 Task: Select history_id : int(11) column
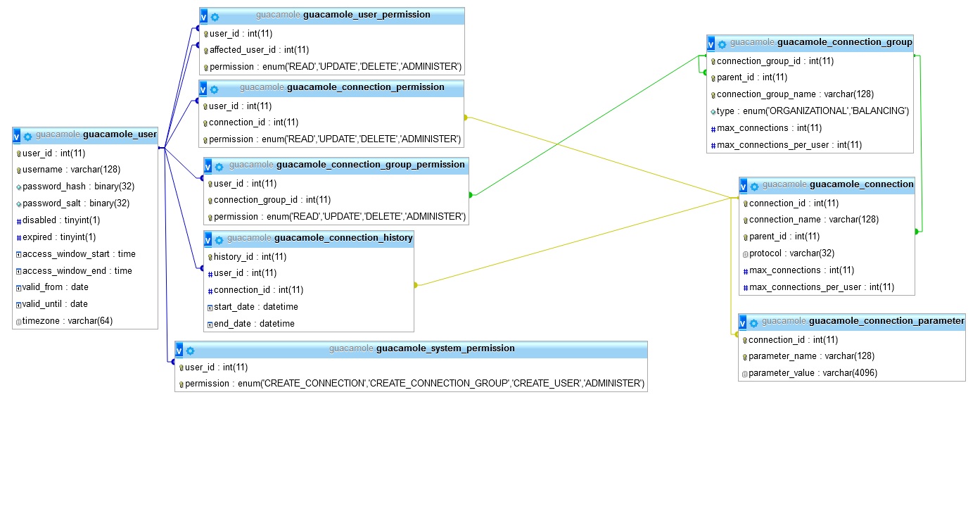[x=309, y=257]
